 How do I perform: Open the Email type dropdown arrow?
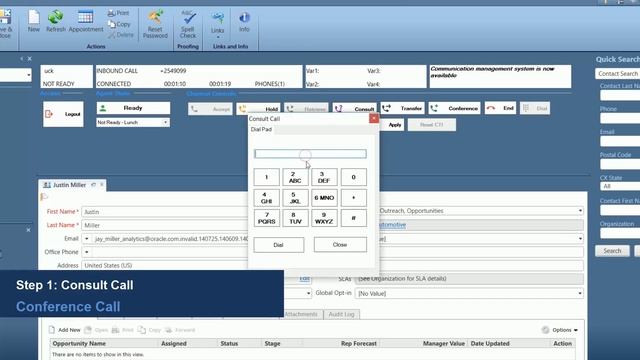point(87,239)
